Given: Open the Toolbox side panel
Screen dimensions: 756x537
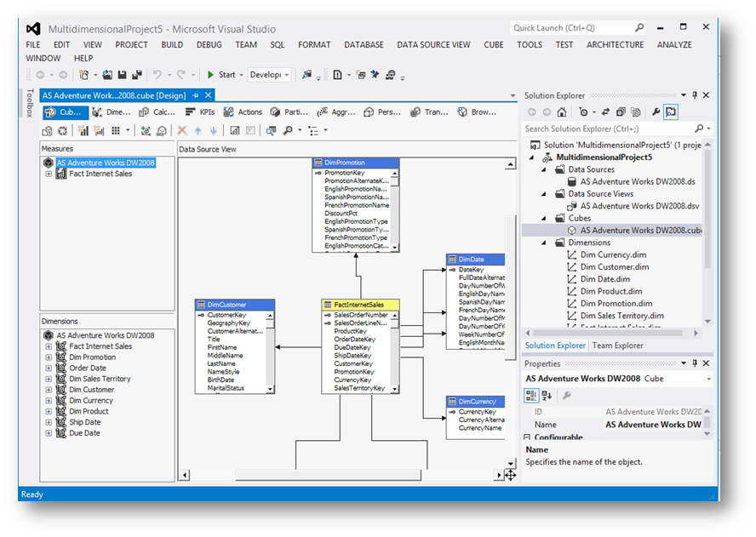Looking at the screenshot, I should point(30,103).
